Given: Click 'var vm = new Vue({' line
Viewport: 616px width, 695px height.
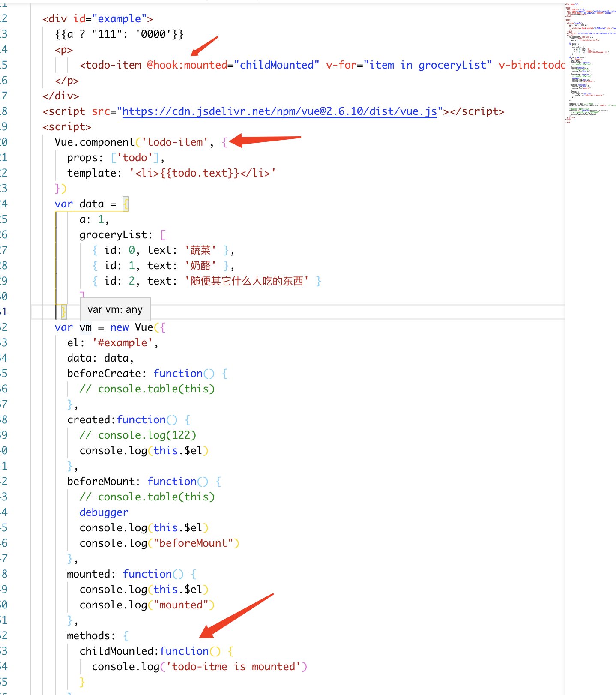Looking at the screenshot, I should pos(110,327).
